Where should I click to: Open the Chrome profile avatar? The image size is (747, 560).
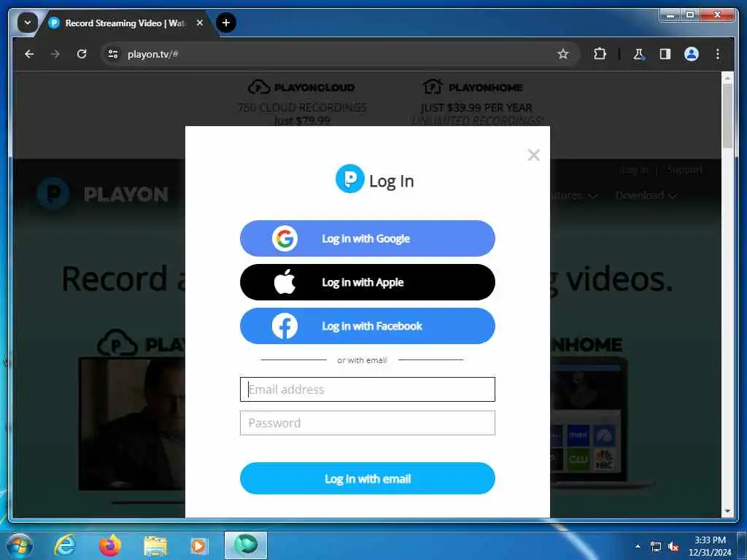[692, 54]
